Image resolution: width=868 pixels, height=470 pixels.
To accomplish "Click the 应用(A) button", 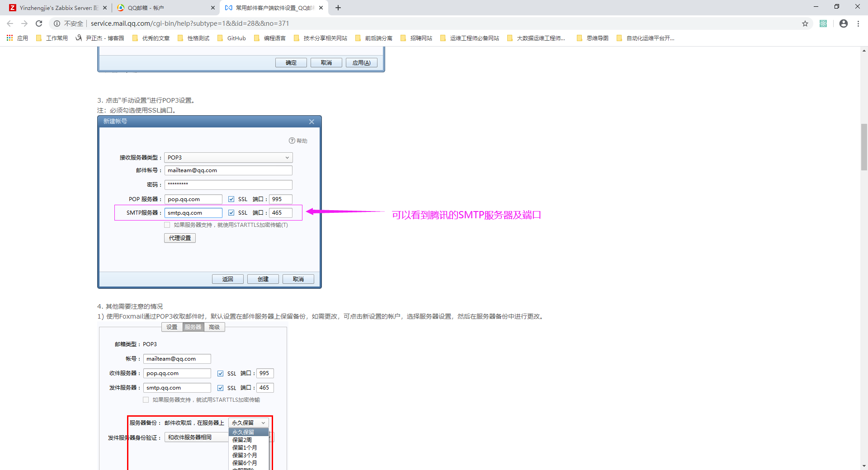I will click(362, 63).
